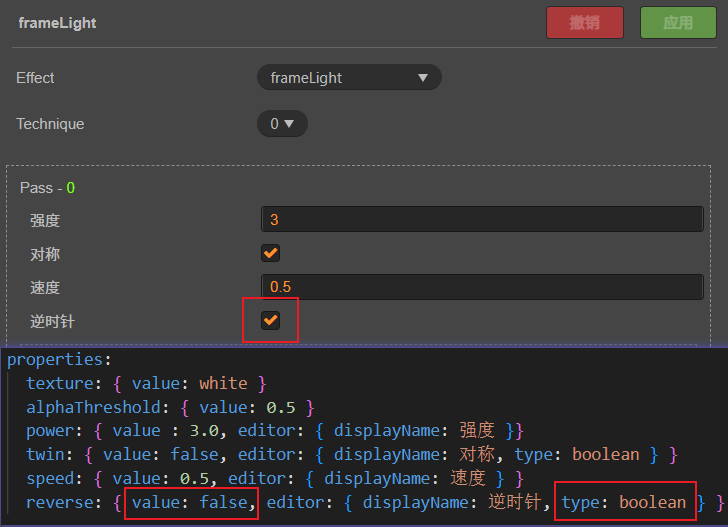Click the 'texture' code line
Screen dimensions: 728x527
pyautogui.click(x=146, y=384)
